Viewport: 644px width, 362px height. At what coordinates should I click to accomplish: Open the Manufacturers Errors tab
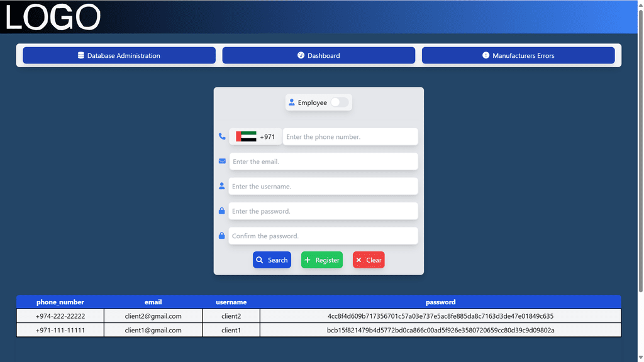click(518, 55)
